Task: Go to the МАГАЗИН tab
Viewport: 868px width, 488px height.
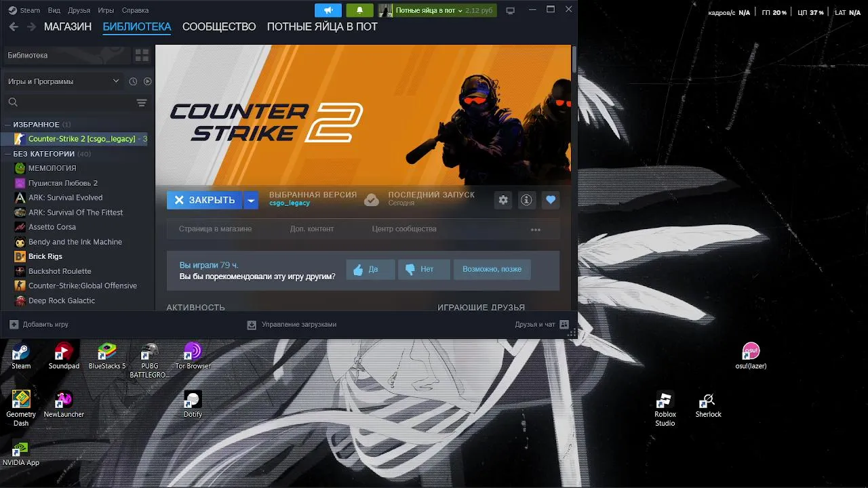Action: click(68, 27)
